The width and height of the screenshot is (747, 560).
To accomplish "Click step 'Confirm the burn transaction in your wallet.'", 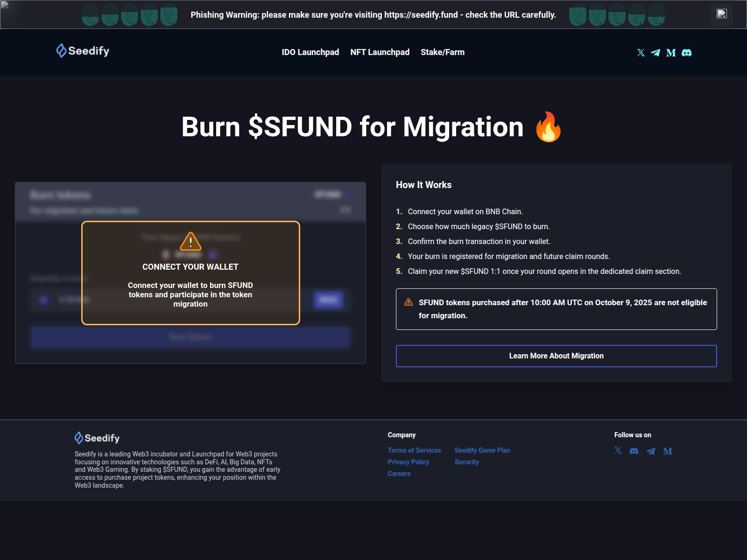I will coord(479,241).
